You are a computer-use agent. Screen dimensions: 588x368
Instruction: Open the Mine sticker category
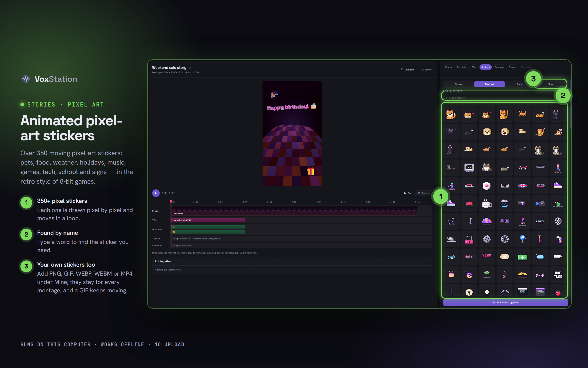pos(550,84)
